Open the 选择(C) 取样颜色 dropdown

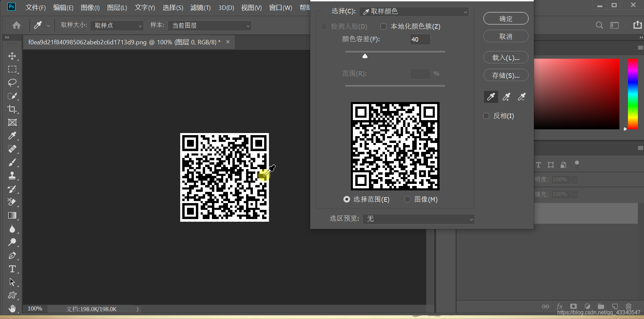point(414,12)
